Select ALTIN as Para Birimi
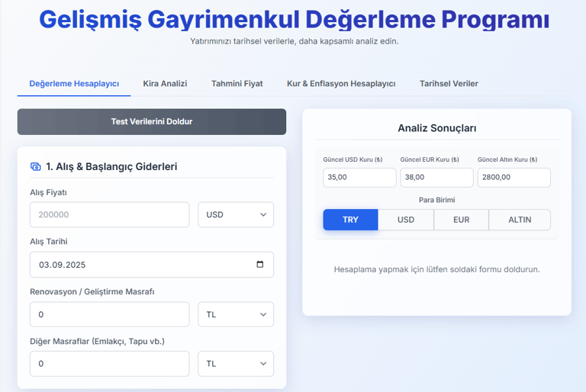 coord(520,220)
